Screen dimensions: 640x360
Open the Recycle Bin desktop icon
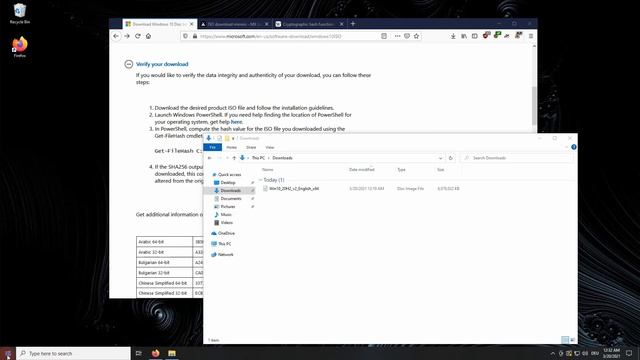coord(20,13)
